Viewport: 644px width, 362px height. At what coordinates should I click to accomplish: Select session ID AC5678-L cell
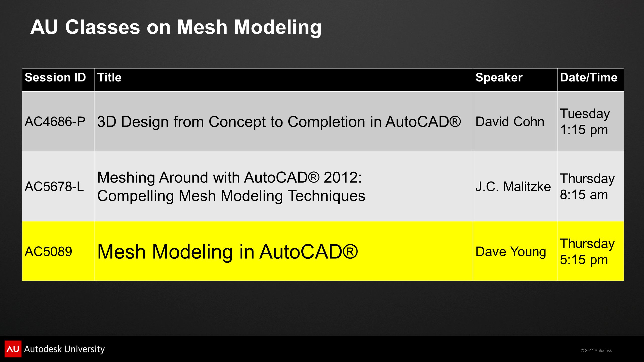[58, 186]
